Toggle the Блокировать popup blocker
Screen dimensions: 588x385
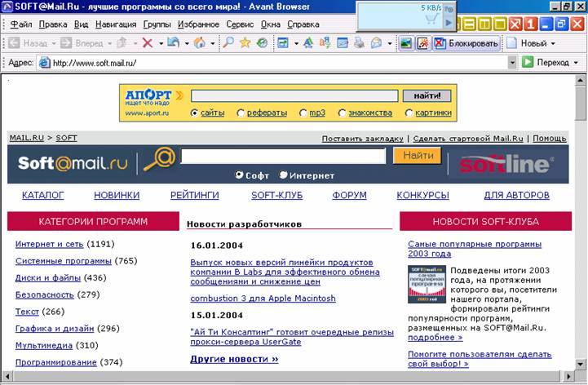tap(466, 43)
